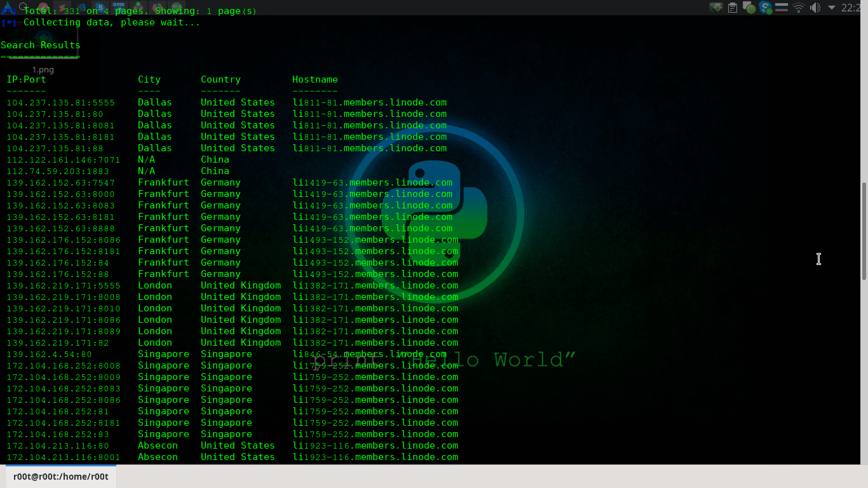The height and width of the screenshot is (488, 868).
Task: Click the address 139.162.4.54:80
Action: (50, 354)
